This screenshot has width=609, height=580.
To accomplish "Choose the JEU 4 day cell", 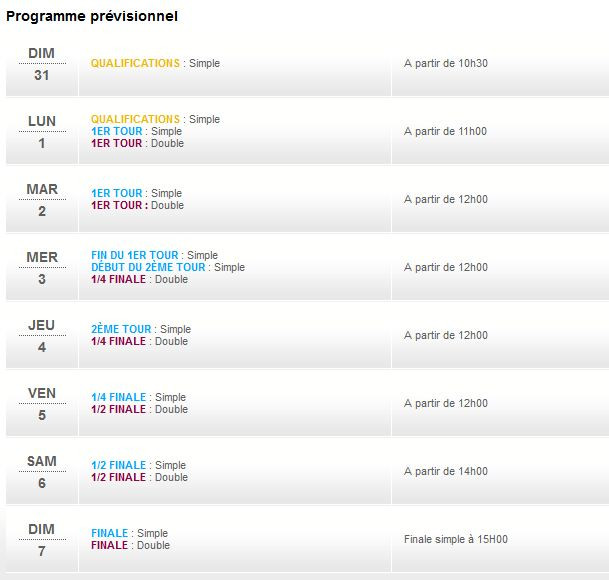I will [42, 335].
